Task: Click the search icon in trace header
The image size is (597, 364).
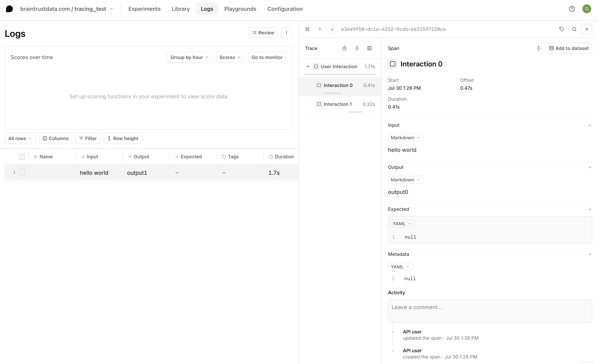Action: pyautogui.click(x=574, y=29)
